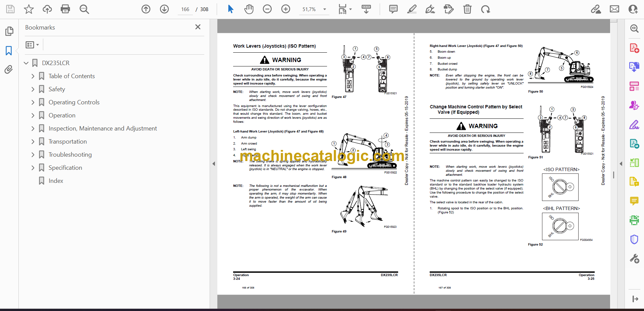Viewport: 644px width, 311px height.
Task: Open Transportation bookmark section
Action: tap(67, 142)
